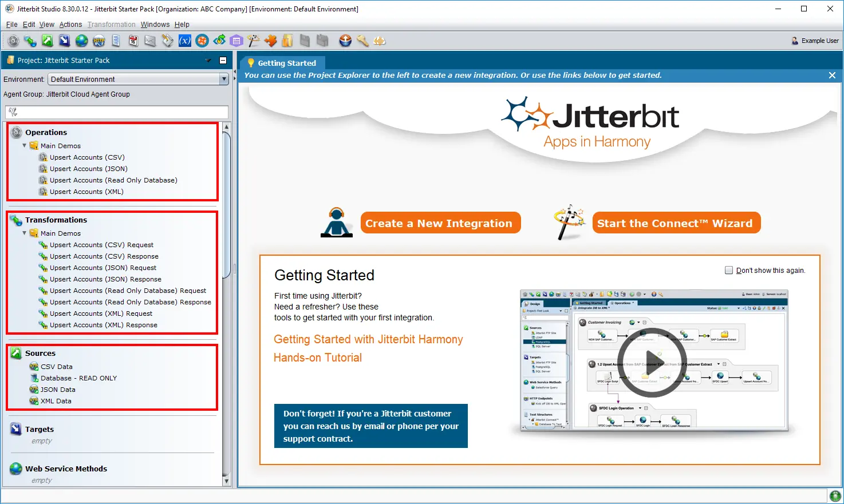Click the envelope Email Message toolbar icon
The height and width of the screenshot is (504, 844).
pyautogui.click(x=150, y=41)
